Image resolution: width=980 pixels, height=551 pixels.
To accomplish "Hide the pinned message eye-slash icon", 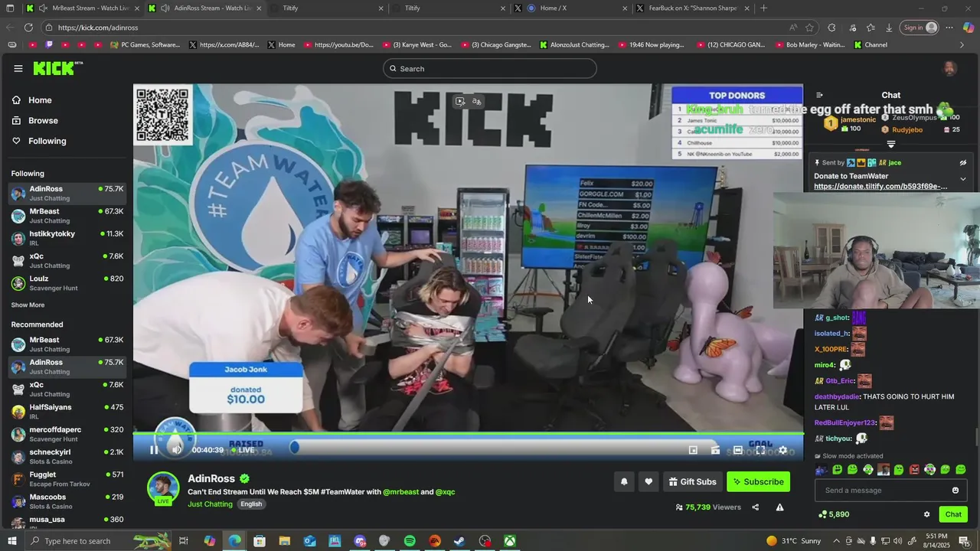I will [962, 163].
